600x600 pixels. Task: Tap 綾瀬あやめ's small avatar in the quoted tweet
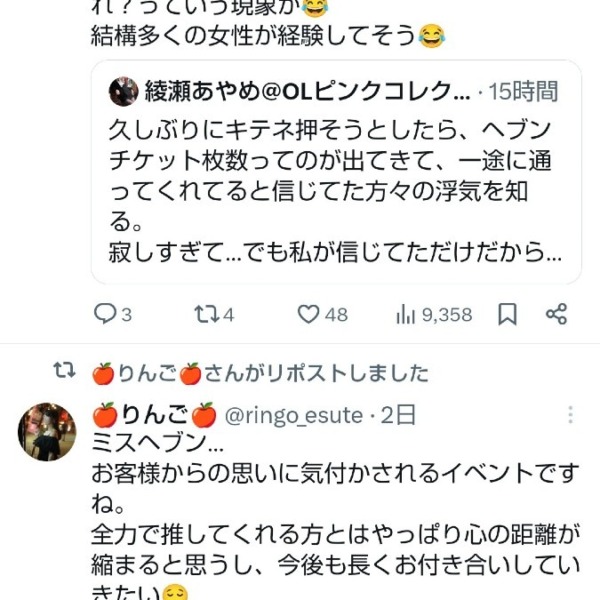(x=125, y=91)
